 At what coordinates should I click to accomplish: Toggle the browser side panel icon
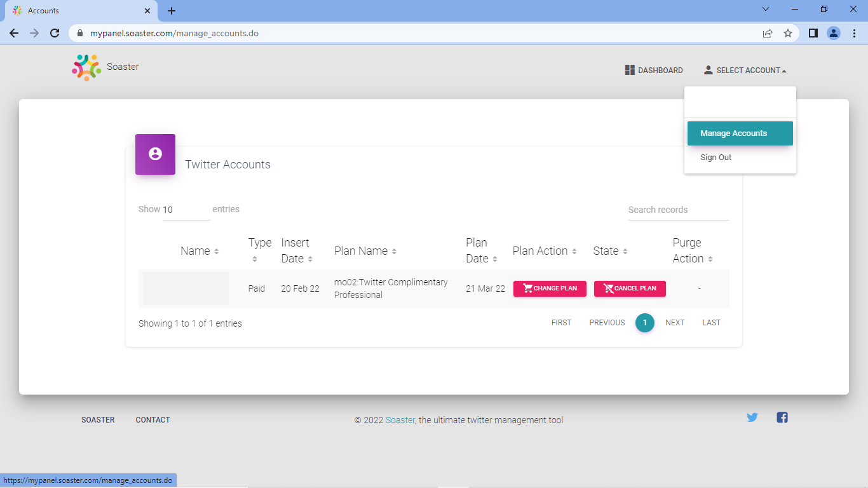tap(813, 33)
